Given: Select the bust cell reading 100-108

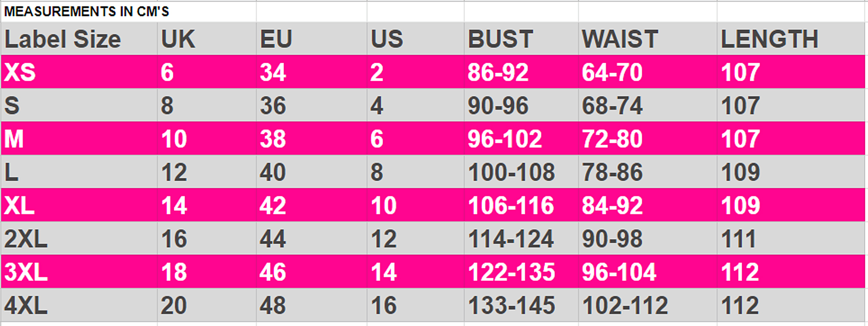Looking at the screenshot, I should point(521,172).
